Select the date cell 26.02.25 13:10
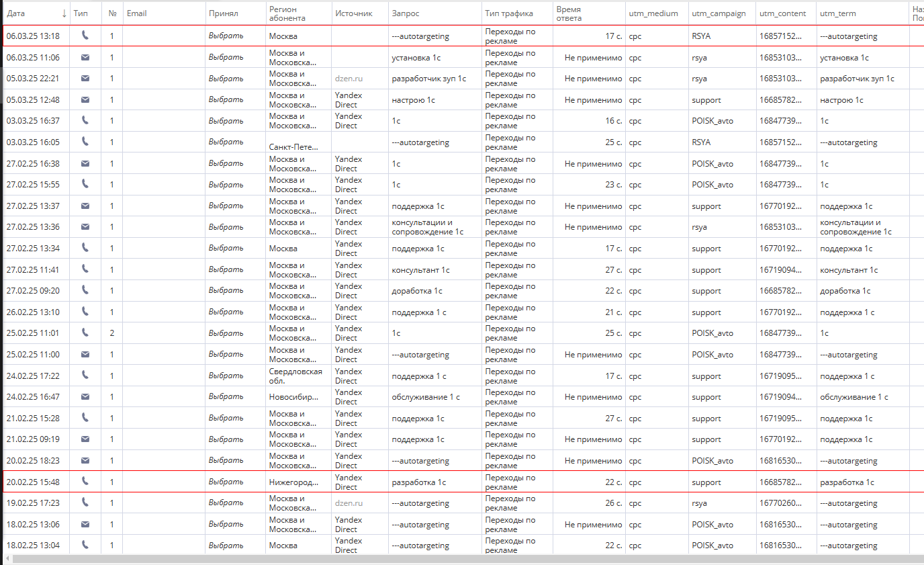 [x=33, y=312]
